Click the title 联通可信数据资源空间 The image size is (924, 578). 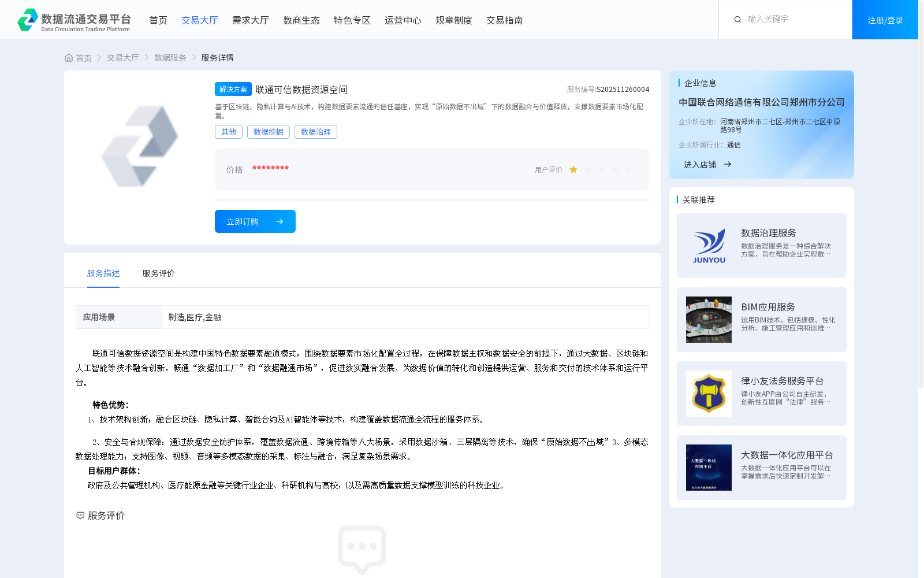[x=301, y=90]
